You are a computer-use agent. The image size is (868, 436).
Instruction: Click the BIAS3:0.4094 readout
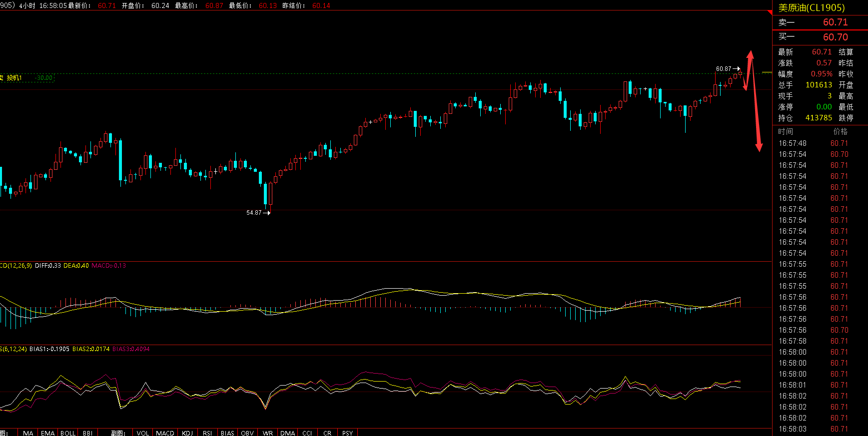131,349
